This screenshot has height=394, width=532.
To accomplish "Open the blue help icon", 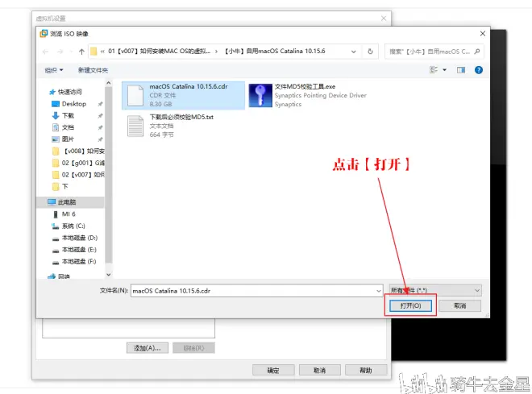I will point(478,70).
